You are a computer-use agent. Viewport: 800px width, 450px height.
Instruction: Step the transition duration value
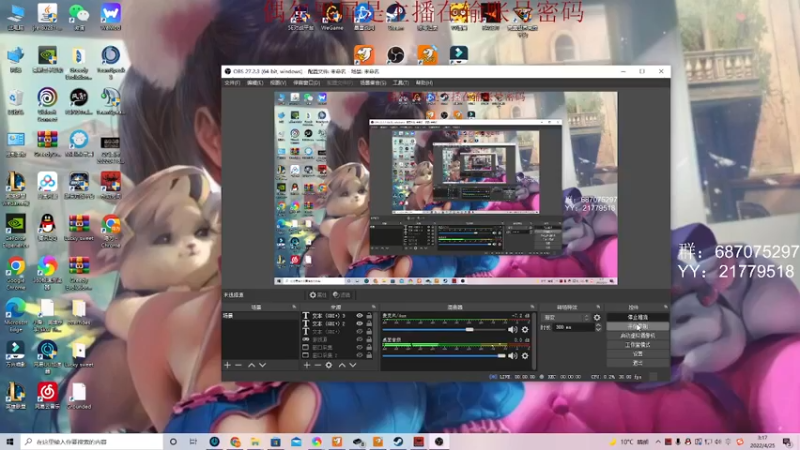598,327
